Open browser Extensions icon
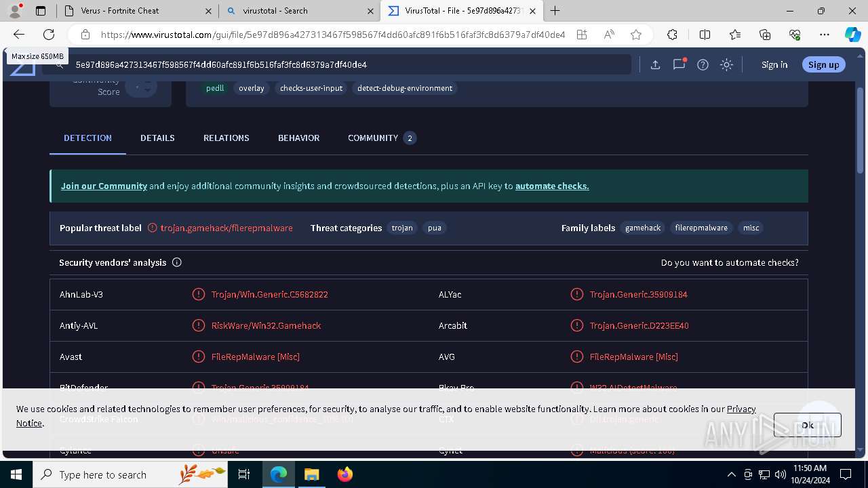The height and width of the screenshot is (488, 868). pyautogui.click(x=672, y=35)
